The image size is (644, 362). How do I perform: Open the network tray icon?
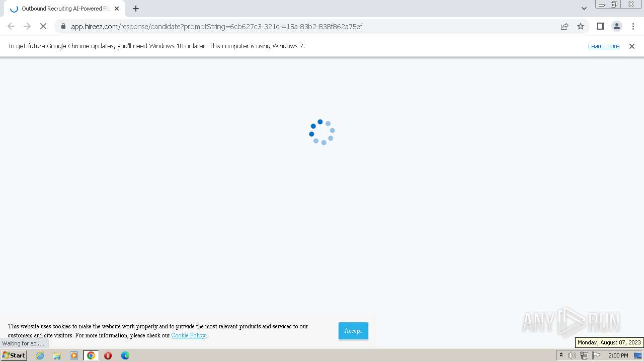[584, 355]
